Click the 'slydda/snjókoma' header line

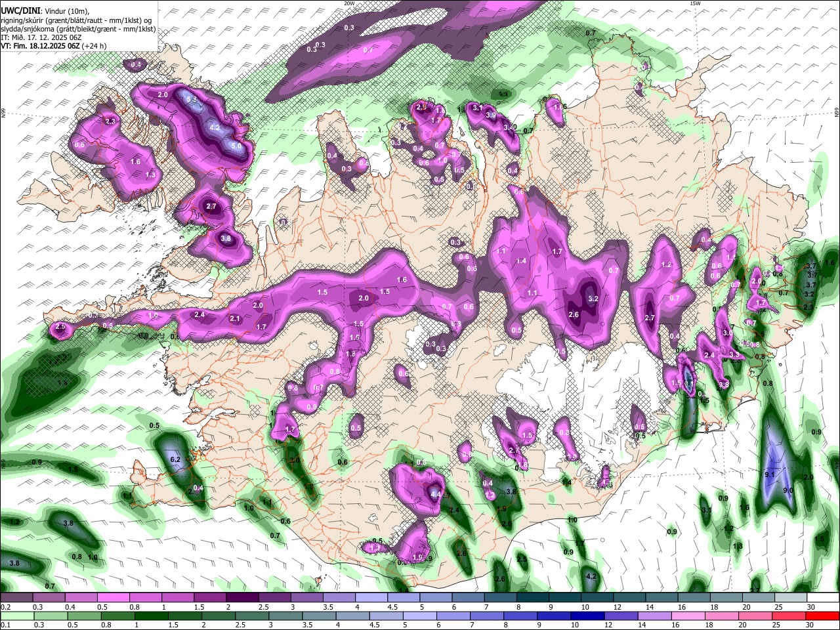click(x=78, y=29)
